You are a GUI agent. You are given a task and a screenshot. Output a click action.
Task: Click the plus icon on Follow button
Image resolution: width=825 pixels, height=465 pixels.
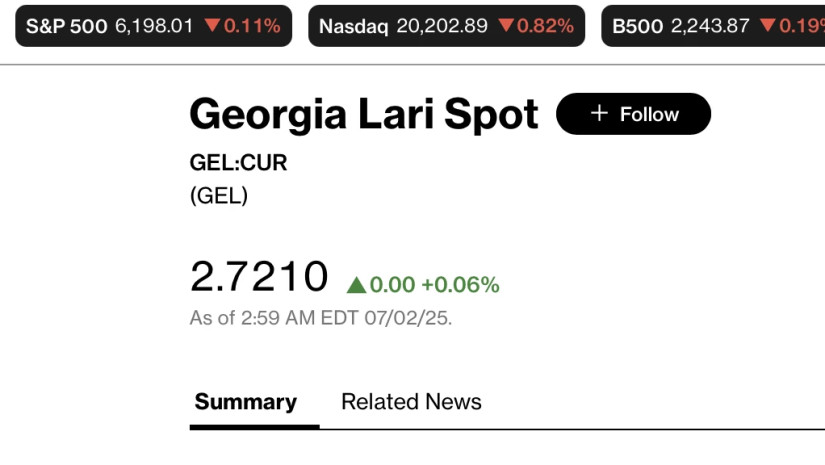click(599, 113)
